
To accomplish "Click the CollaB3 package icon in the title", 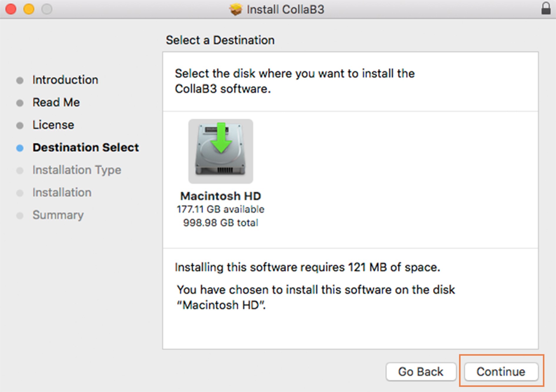I will (236, 9).
